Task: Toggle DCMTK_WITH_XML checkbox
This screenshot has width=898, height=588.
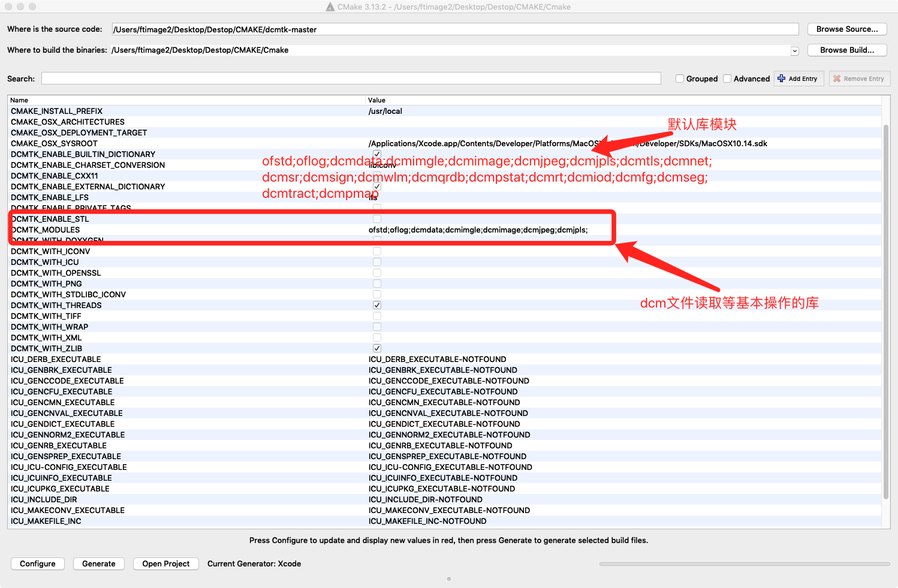Action: click(x=377, y=337)
